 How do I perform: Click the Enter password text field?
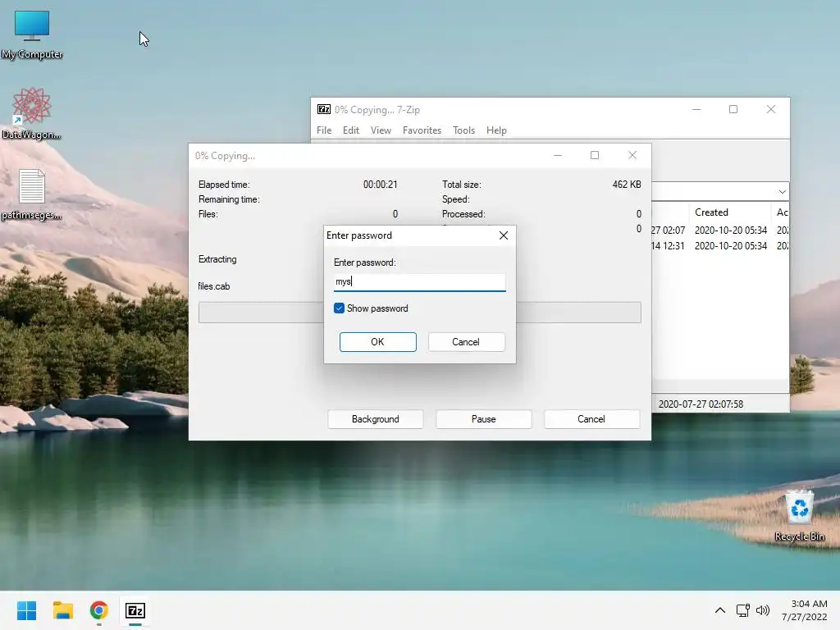coord(419,282)
